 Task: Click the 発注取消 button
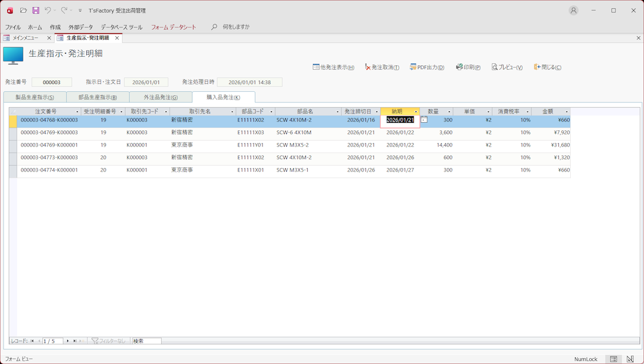coord(382,67)
